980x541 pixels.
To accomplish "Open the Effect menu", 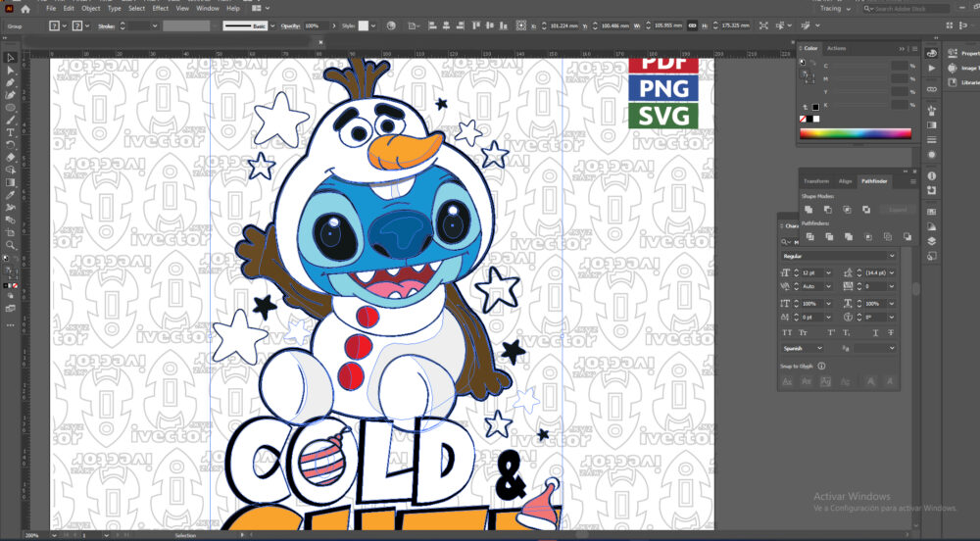I will 161,9.
